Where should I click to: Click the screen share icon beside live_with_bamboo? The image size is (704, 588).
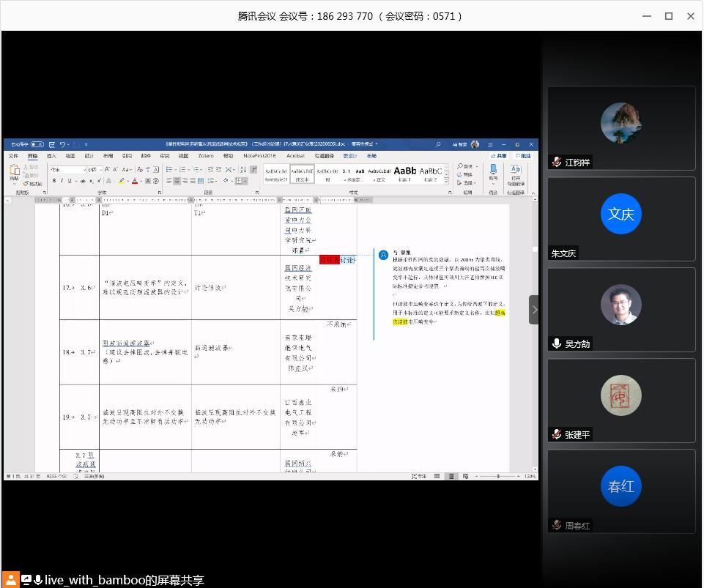click(x=26, y=580)
